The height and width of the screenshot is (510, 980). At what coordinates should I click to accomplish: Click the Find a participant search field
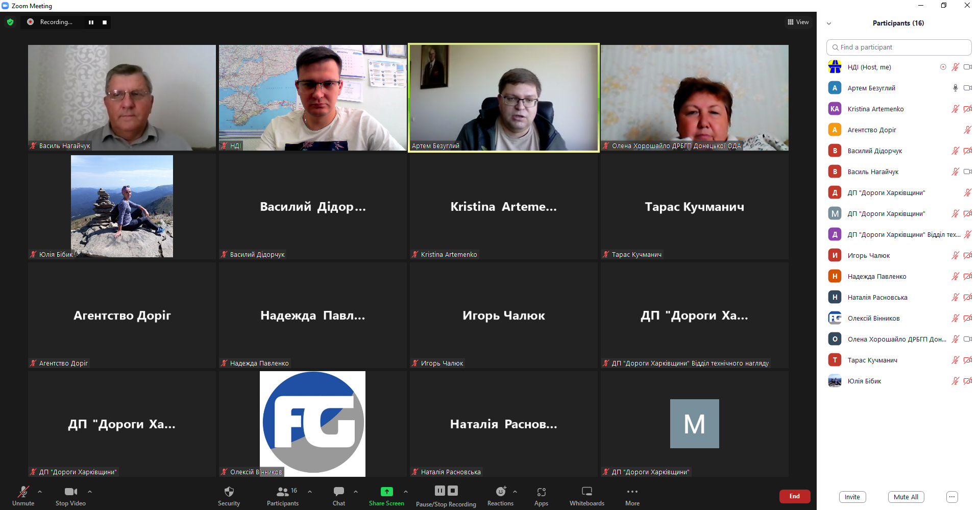(898, 47)
